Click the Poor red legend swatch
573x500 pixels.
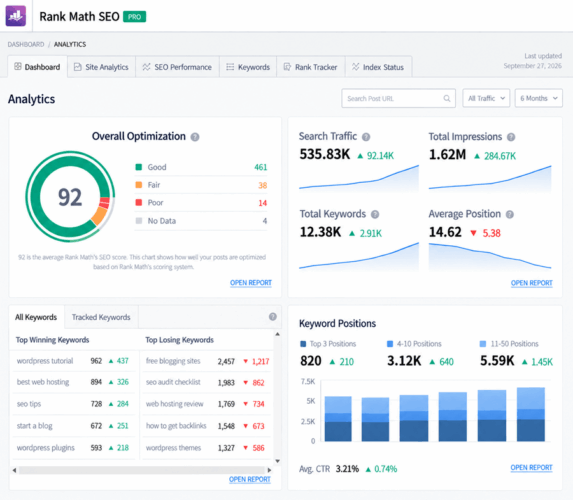(x=138, y=202)
